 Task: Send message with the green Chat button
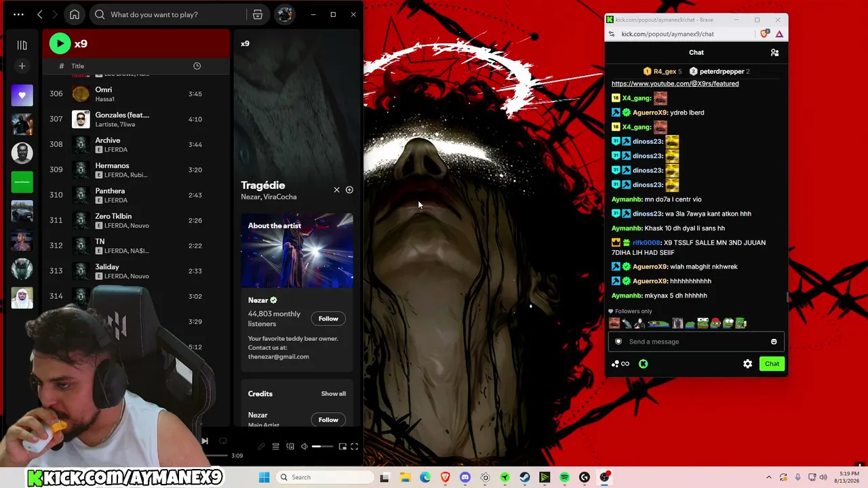[x=772, y=364]
